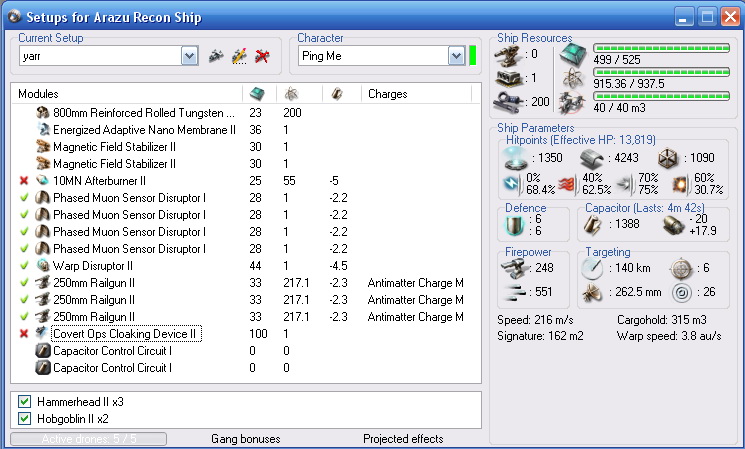
Task: Click the 'yarr' setup name field
Action: pos(100,56)
